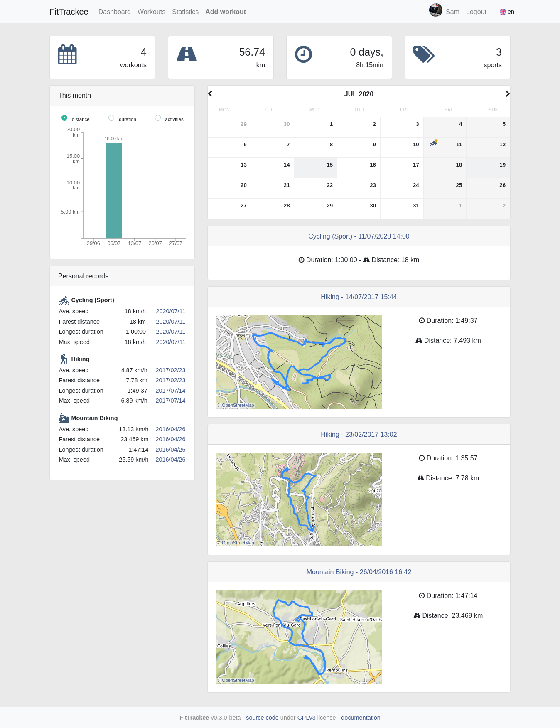Click the 'JUL 2020' calendar title
The image size is (560, 728).
[359, 94]
